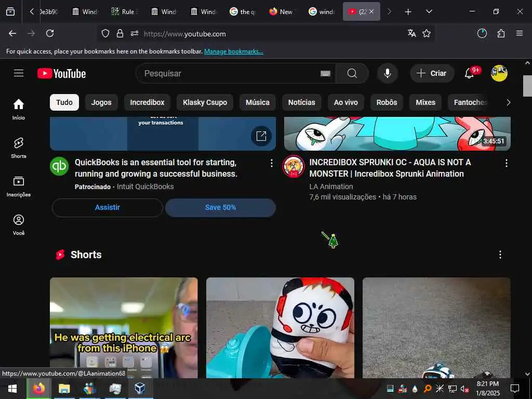This screenshot has width=532, height=399.
Task: Select the Robôs filter chip
Action: 387,102
